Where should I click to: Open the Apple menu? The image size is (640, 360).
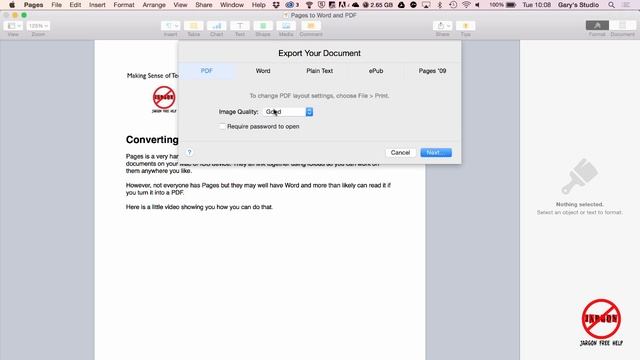12,5
